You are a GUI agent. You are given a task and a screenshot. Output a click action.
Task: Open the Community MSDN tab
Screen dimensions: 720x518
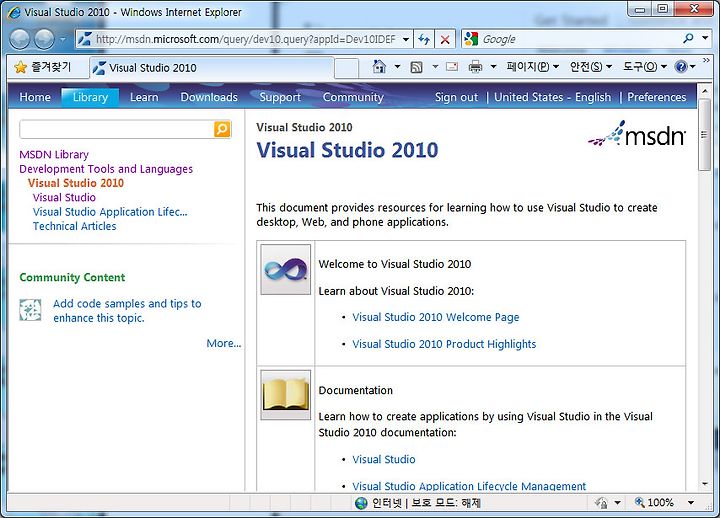(x=353, y=97)
